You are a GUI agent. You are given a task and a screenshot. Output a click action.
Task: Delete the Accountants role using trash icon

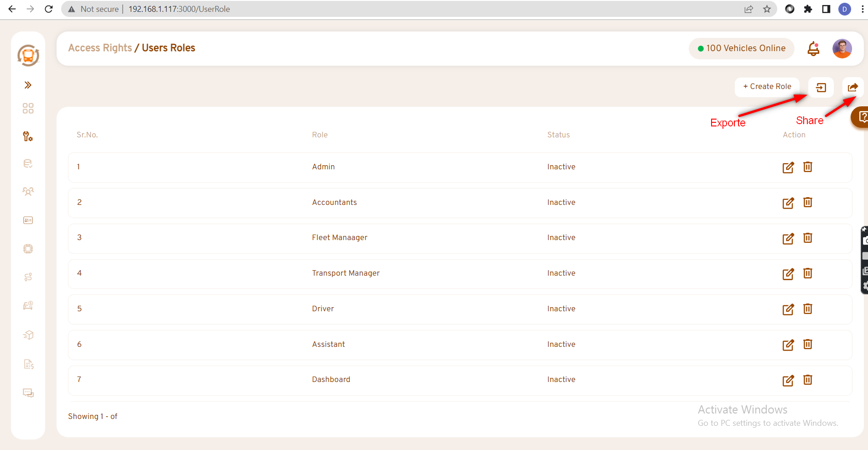(807, 202)
